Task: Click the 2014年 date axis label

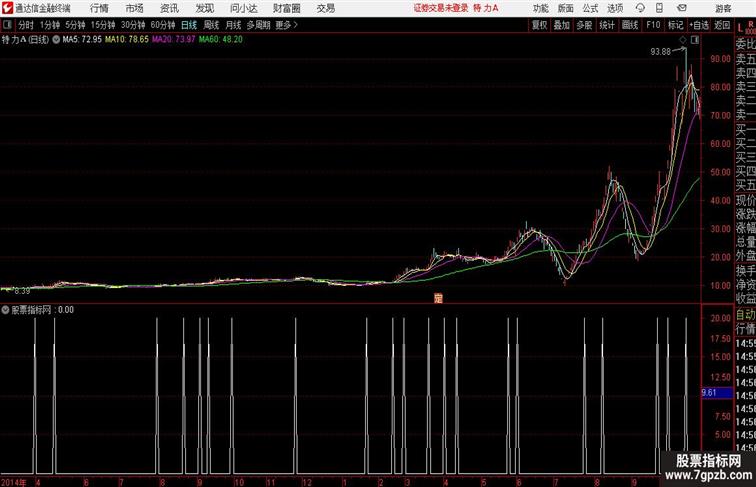Action: (x=14, y=482)
